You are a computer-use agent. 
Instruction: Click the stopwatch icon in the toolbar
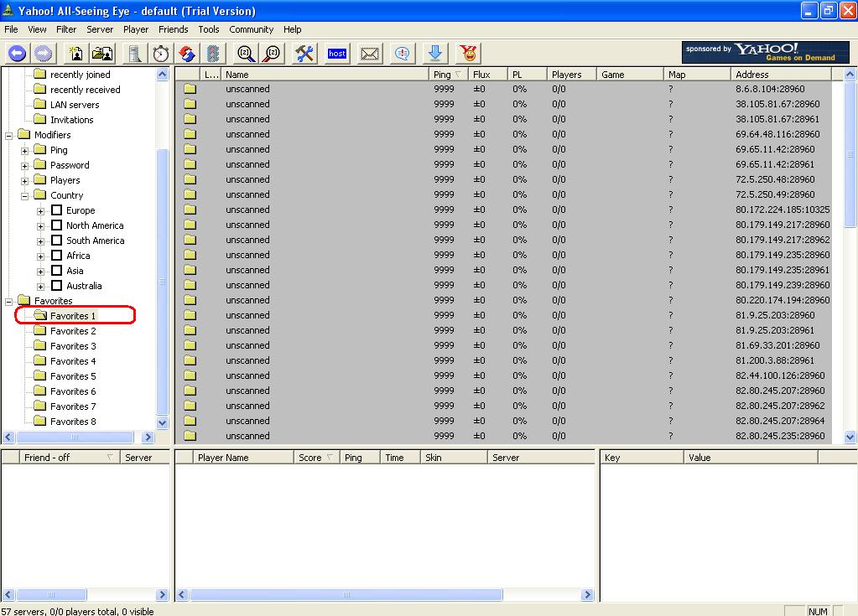click(160, 54)
